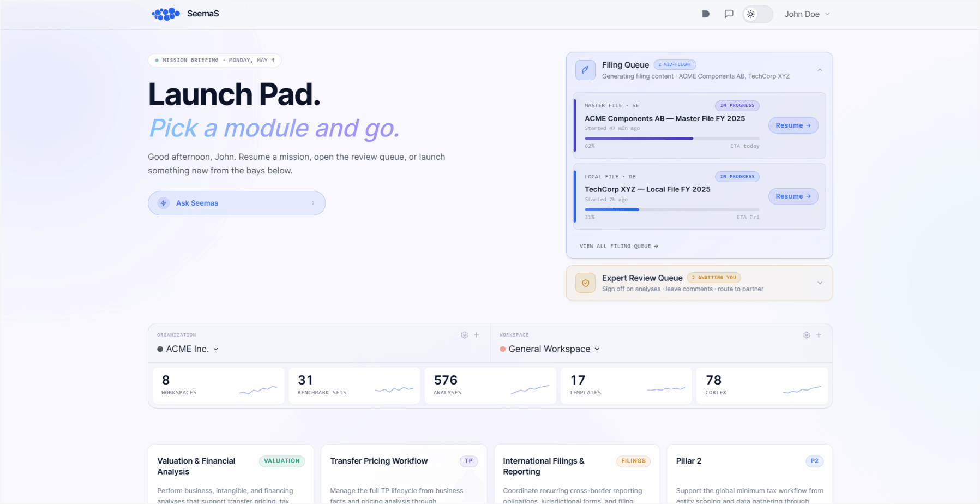
Task: Open International Filings & Reporting module
Action: (x=576, y=475)
